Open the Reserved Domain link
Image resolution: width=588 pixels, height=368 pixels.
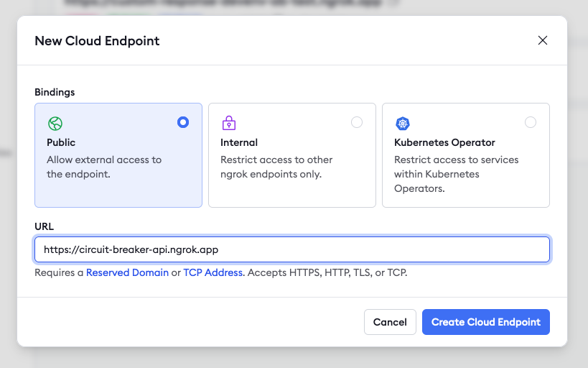[x=127, y=273]
